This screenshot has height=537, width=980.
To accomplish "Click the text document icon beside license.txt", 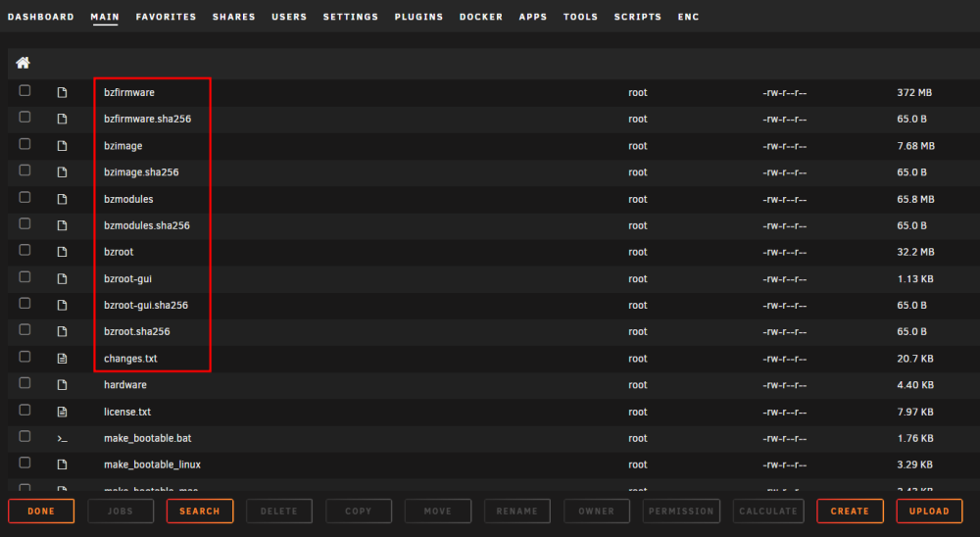I will pyautogui.click(x=62, y=412).
